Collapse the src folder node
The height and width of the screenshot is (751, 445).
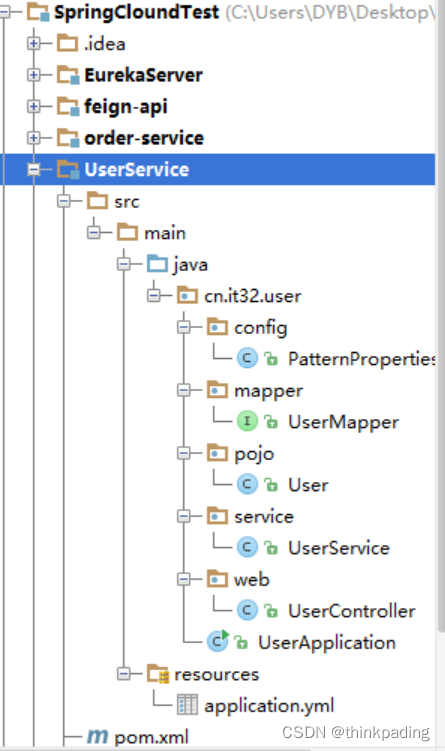click(64, 201)
